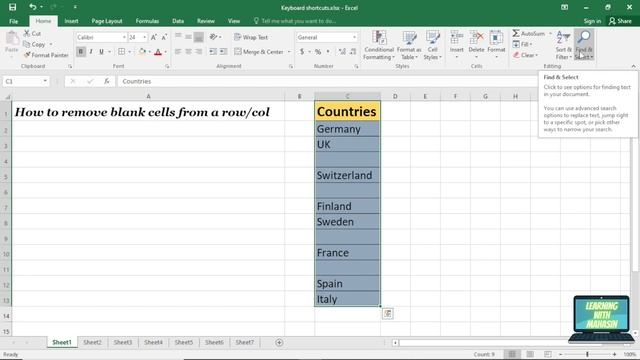
Task: Toggle Wrap Text
Action: [251, 37]
